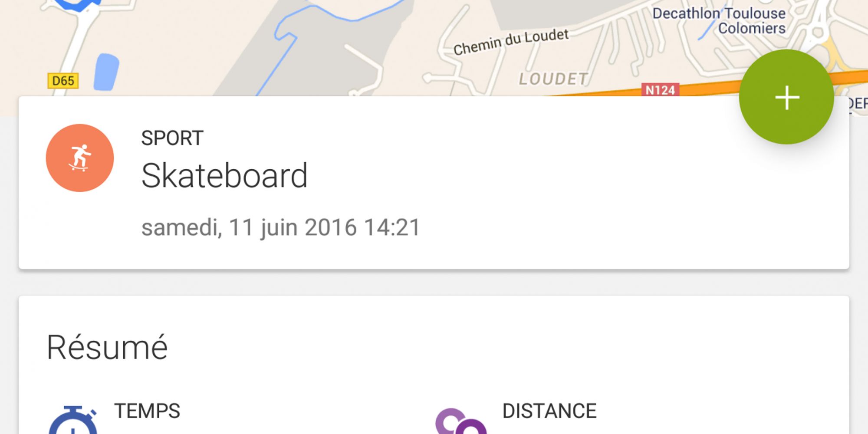Image resolution: width=868 pixels, height=434 pixels.
Task: Click the N124 road badge on map
Action: [660, 90]
